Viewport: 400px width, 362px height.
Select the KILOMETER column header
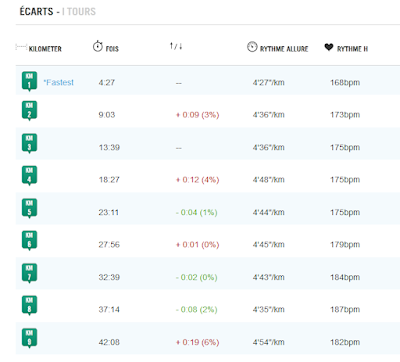click(x=45, y=49)
